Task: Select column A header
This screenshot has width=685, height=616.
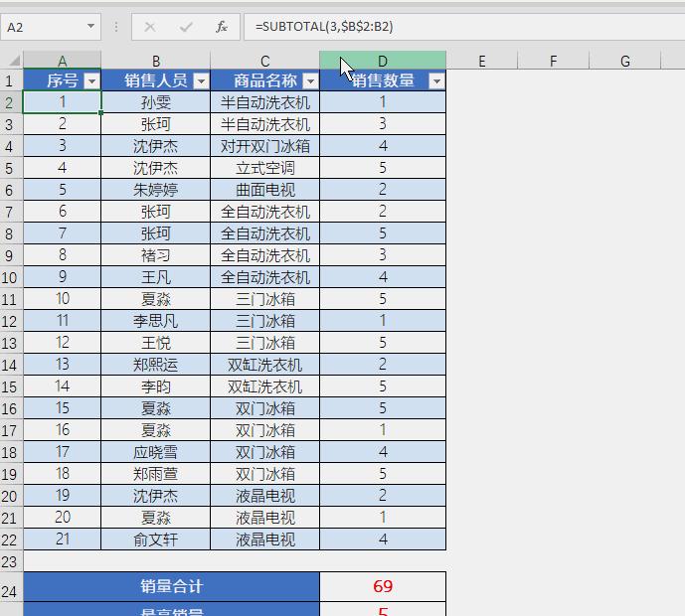Action: (62, 61)
